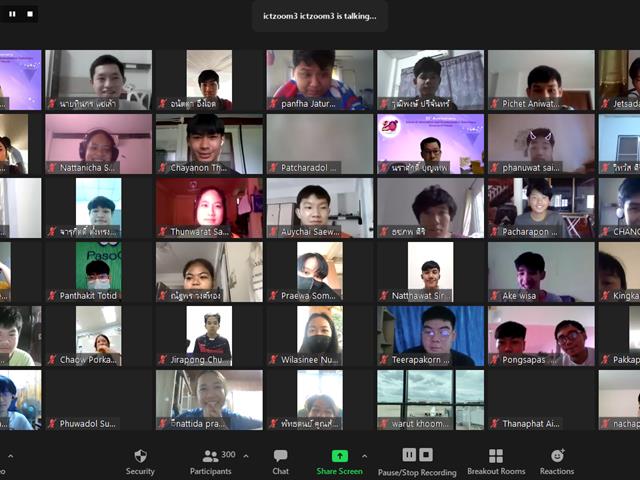Click the Reactions label
Image resolution: width=640 pixels, height=480 pixels.
click(557, 471)
